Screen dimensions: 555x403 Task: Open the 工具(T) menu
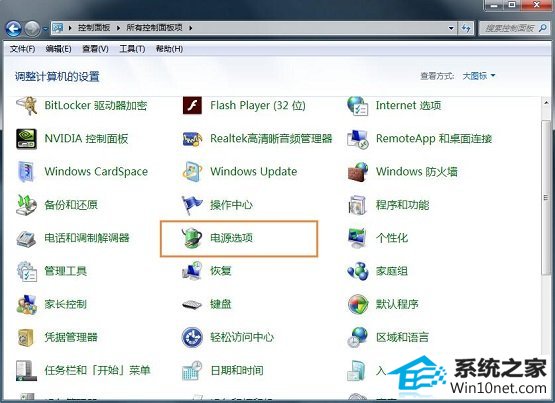132,49
